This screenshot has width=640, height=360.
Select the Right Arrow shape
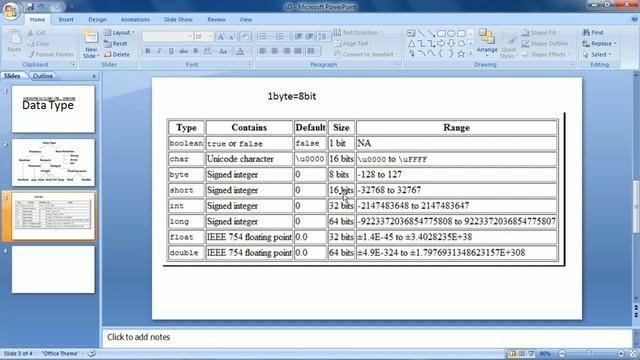coord(441,43)
